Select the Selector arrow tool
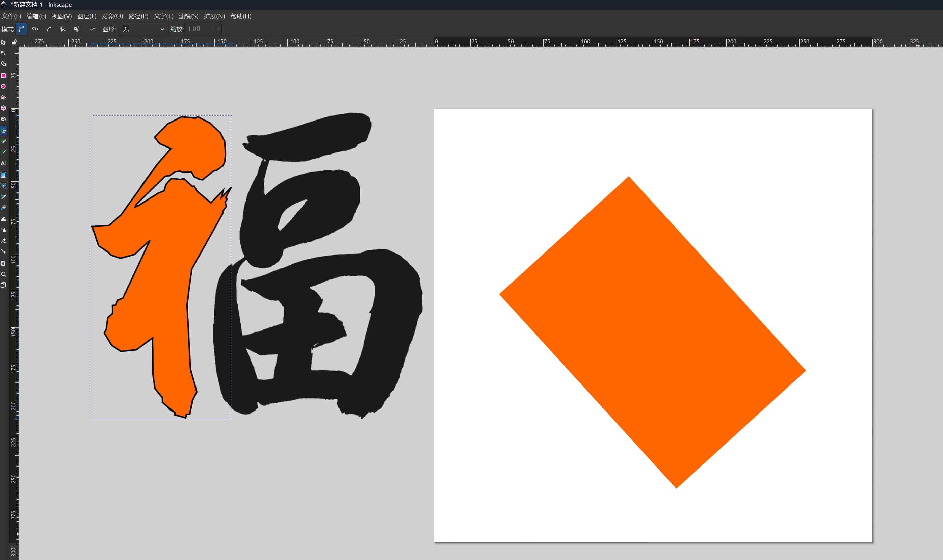 3,42
